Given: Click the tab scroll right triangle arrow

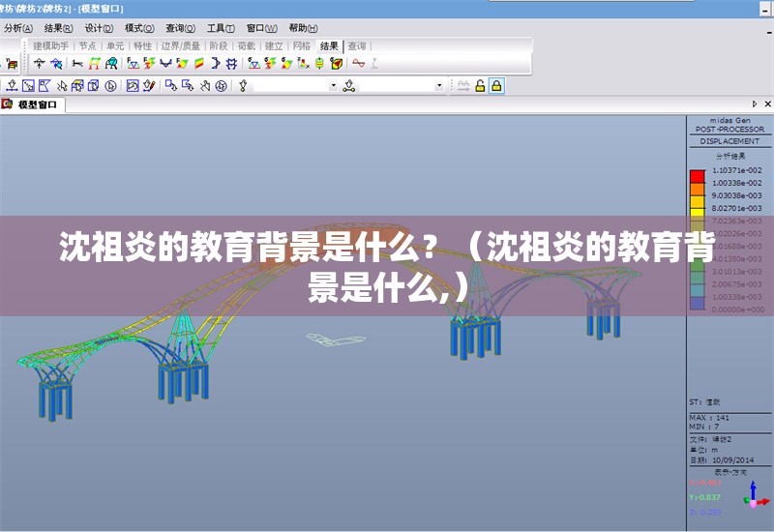Looking at the screenshot, I should [x=755, y=103].
